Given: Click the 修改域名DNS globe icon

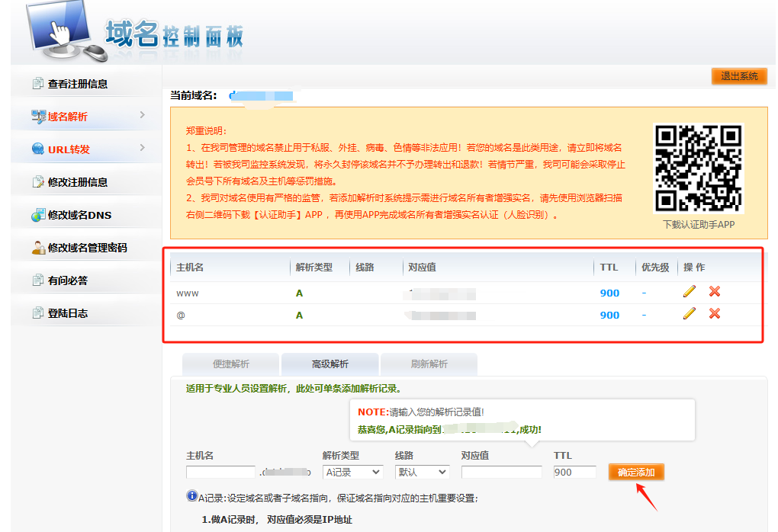Looking at the screenshot, I should [37, 215].
